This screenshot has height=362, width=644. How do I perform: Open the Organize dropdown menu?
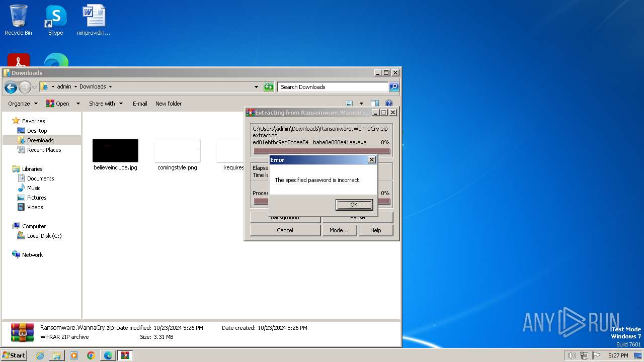click(x=23, y=104)
